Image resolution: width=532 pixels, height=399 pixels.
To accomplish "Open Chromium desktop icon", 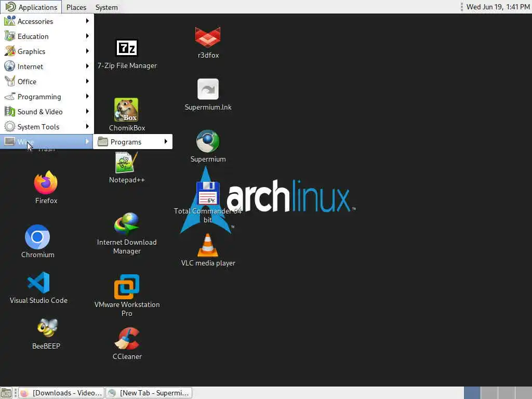I will pos(37,237).
